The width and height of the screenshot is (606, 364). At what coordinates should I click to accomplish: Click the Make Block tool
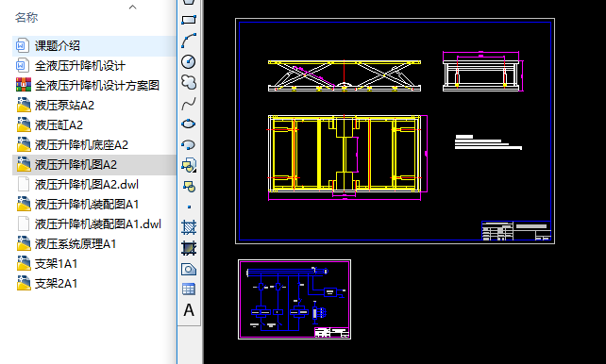coord(189,187)
